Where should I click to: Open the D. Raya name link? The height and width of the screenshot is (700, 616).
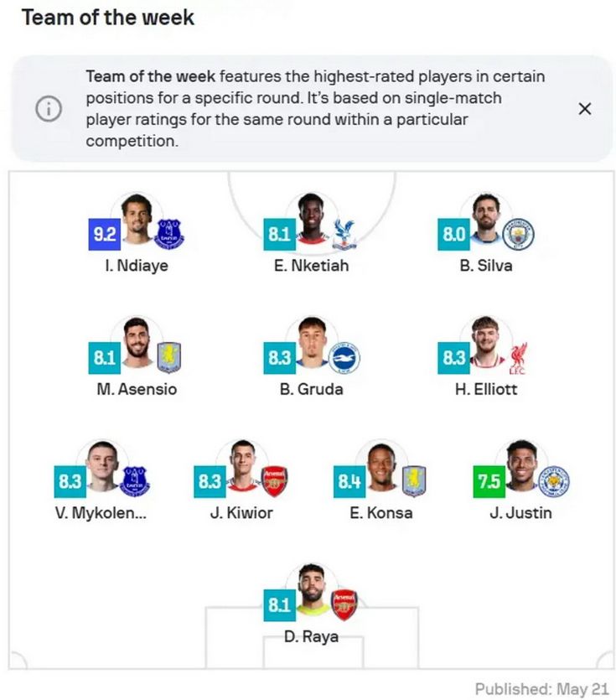(311, 636)
